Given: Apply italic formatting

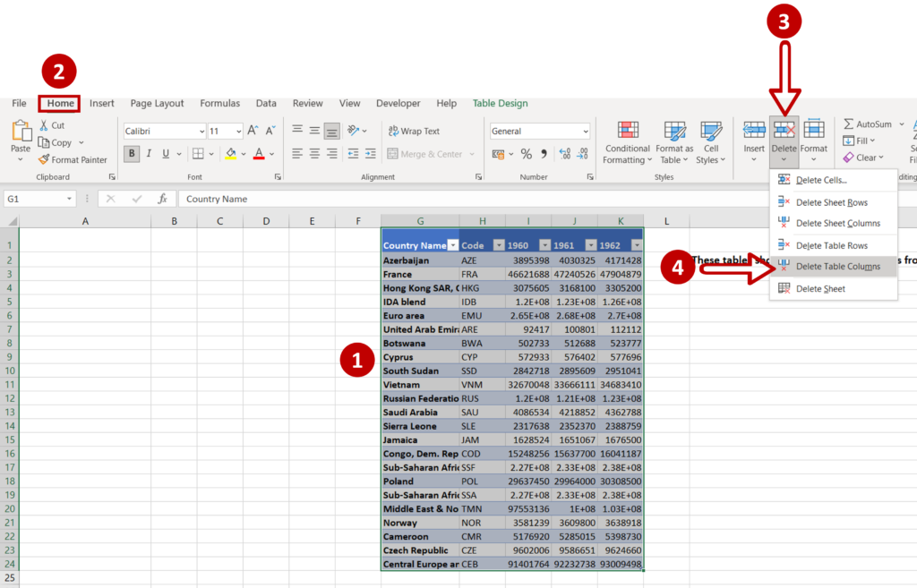Looking at the screenshot, I should pyautogui.click(x=149, y=153).
